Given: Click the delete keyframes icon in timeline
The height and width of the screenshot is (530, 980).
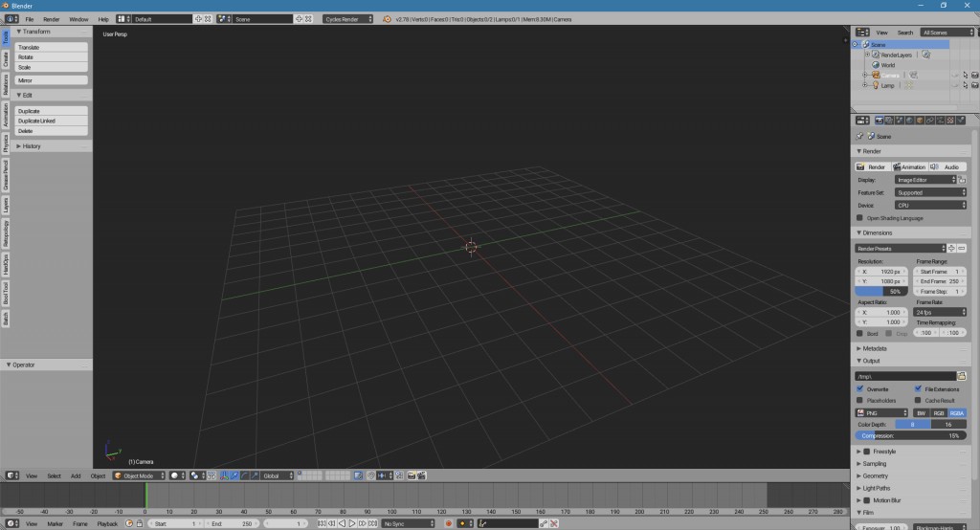Looking at the screenshot, I should click(554, 523).
